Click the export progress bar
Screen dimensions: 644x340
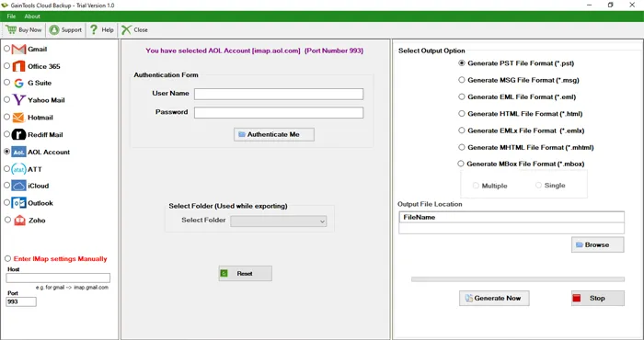coord(518,279)
